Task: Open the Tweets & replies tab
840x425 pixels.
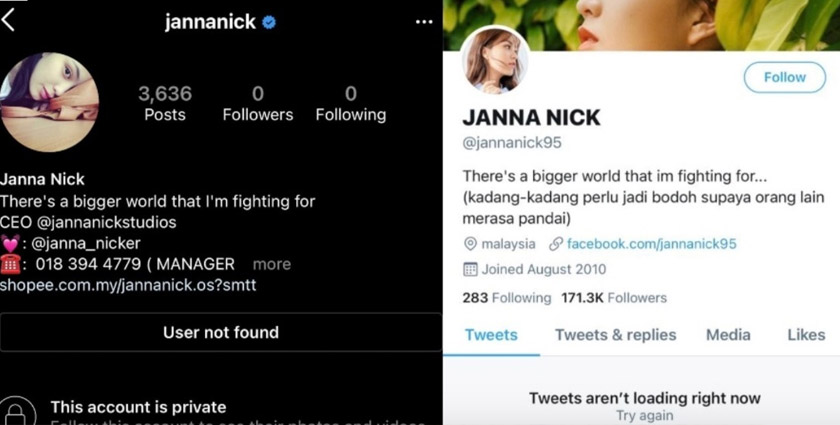Action: [615, 335]
